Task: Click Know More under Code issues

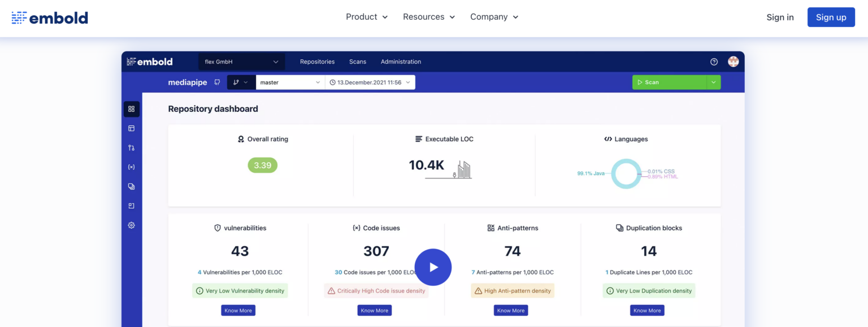Action: [x=374, y=311]
